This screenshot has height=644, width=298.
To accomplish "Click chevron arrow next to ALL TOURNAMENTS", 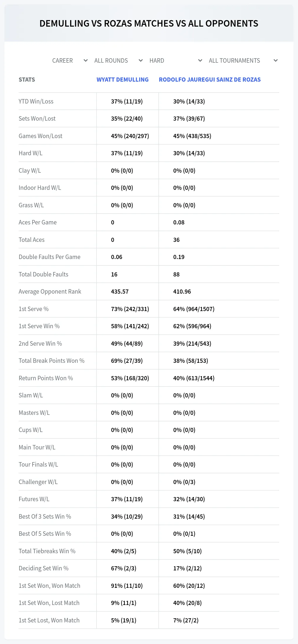I will [x=276, y=61].
